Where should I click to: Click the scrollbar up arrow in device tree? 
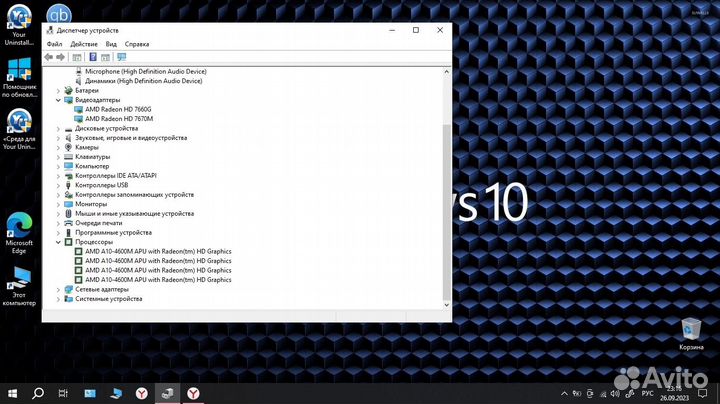tap(446, 72)
